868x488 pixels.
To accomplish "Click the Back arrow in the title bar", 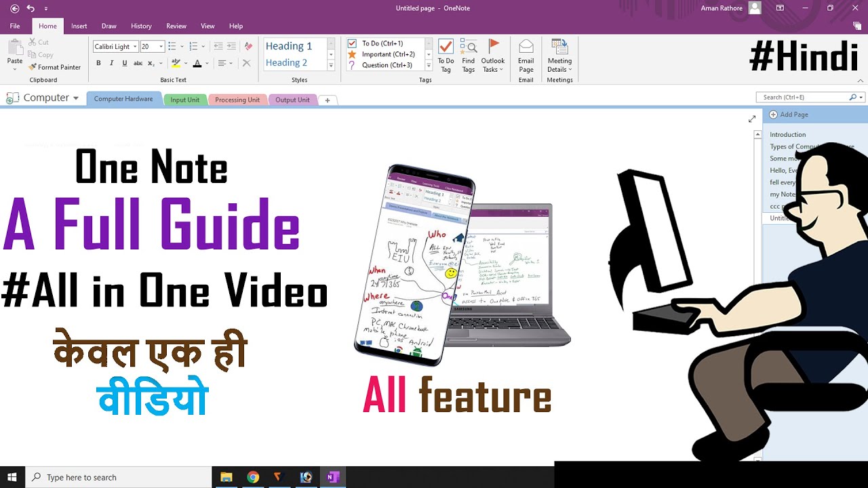I will coord(15,8).
